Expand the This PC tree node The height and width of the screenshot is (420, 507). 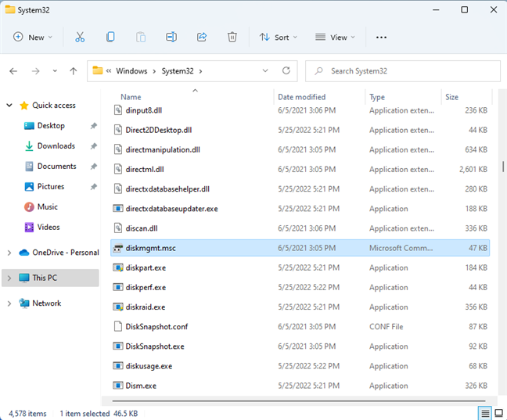(9, 278)
